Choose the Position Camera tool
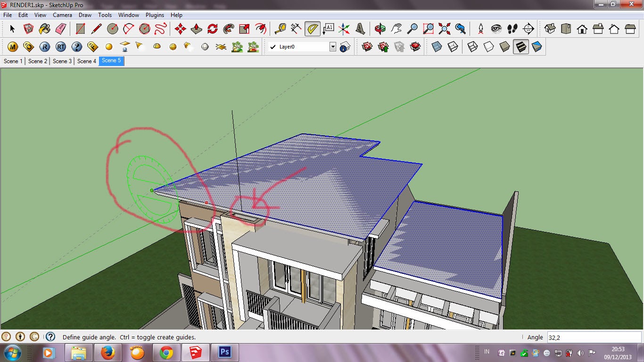Screen dimensions: 644x362 point(480,29)
